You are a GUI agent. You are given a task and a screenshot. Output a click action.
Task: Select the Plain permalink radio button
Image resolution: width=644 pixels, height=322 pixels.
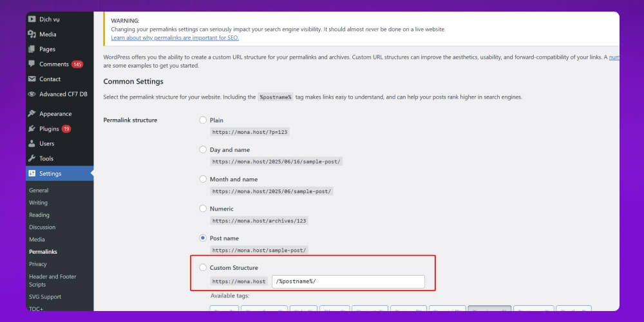[203, 120]
